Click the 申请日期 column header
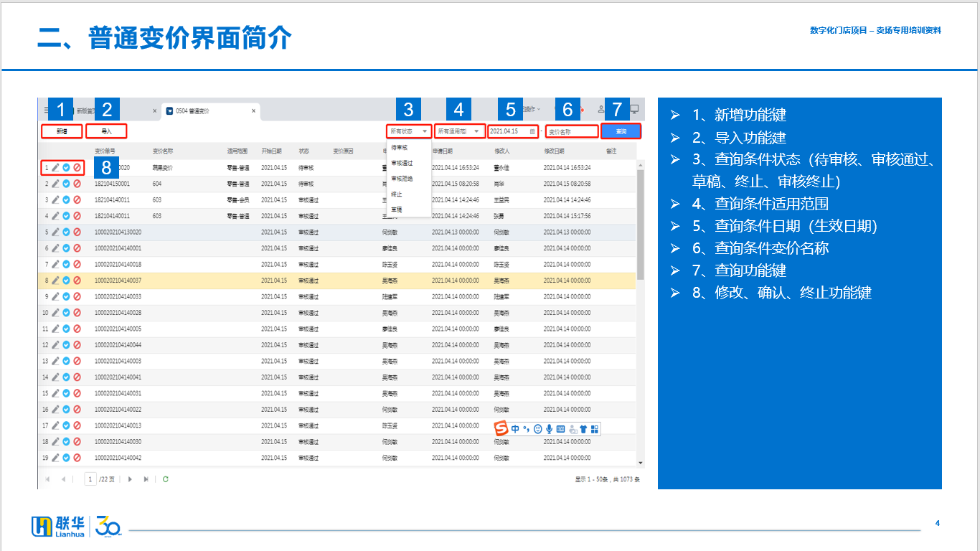 442,151
